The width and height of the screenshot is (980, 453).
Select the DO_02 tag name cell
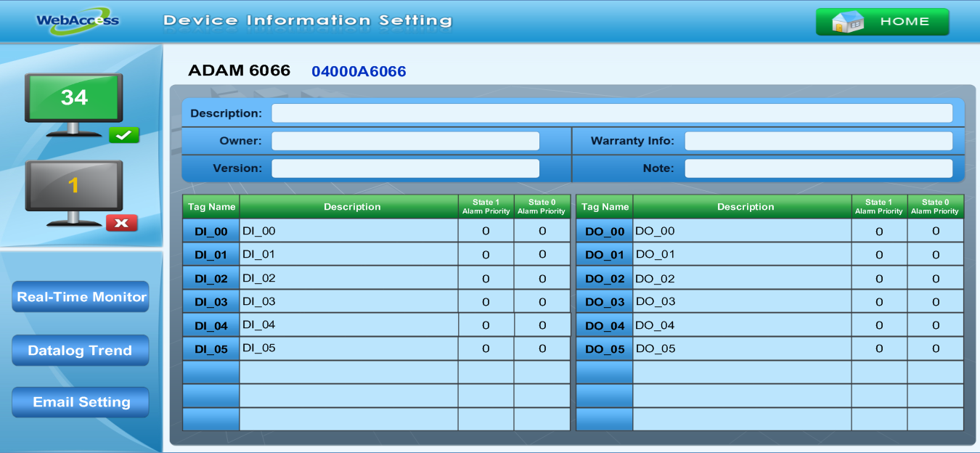(x=605, y=279)
